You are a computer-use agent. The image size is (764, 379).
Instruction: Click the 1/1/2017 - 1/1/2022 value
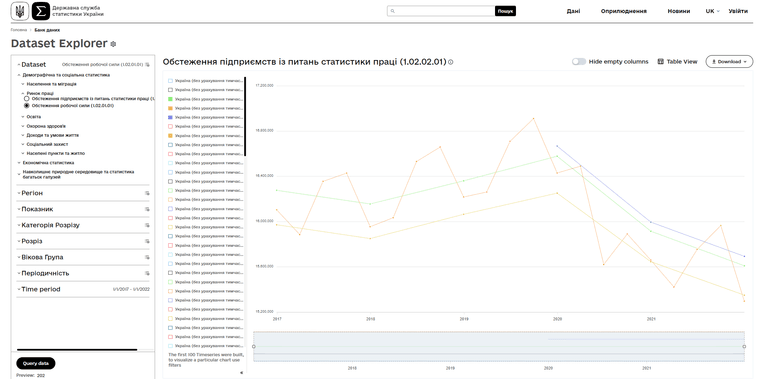(131, 289)
